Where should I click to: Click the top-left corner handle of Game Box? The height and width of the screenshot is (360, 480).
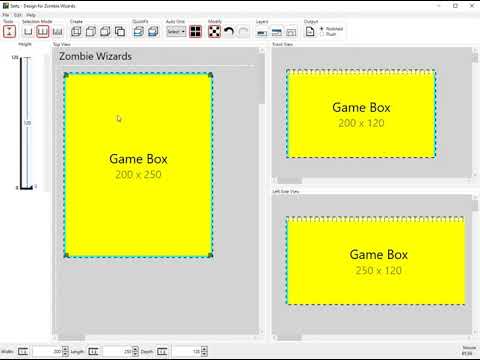tap(66, 75)
